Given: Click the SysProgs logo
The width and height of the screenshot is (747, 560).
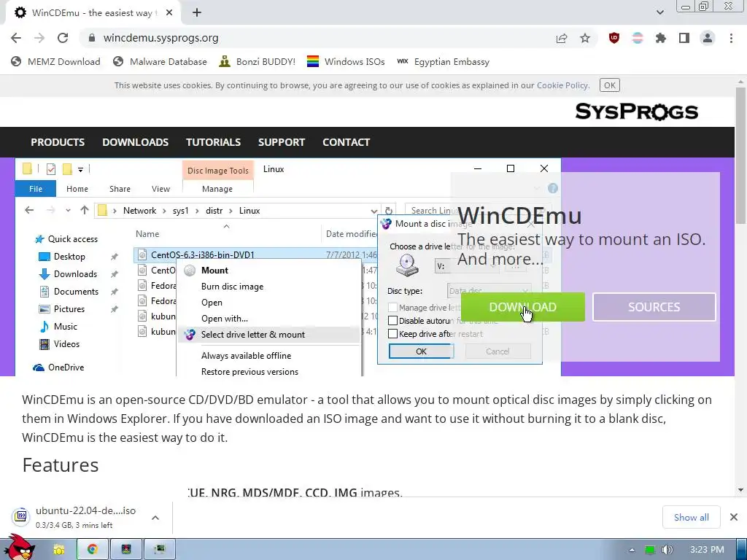Looking at the screenshot, I should (x=636, y=112).
